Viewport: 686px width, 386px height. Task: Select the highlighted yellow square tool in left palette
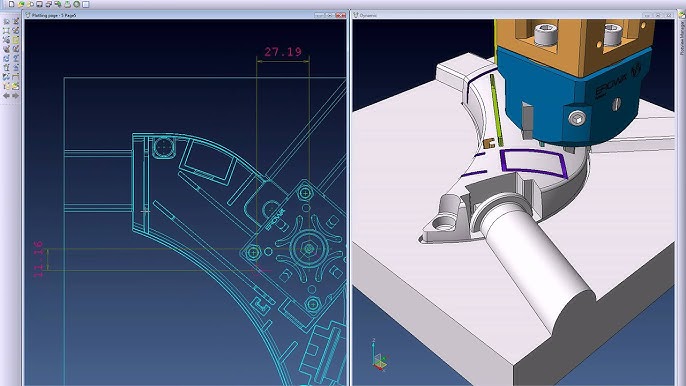pyautogui.click(x=15, y=40)
